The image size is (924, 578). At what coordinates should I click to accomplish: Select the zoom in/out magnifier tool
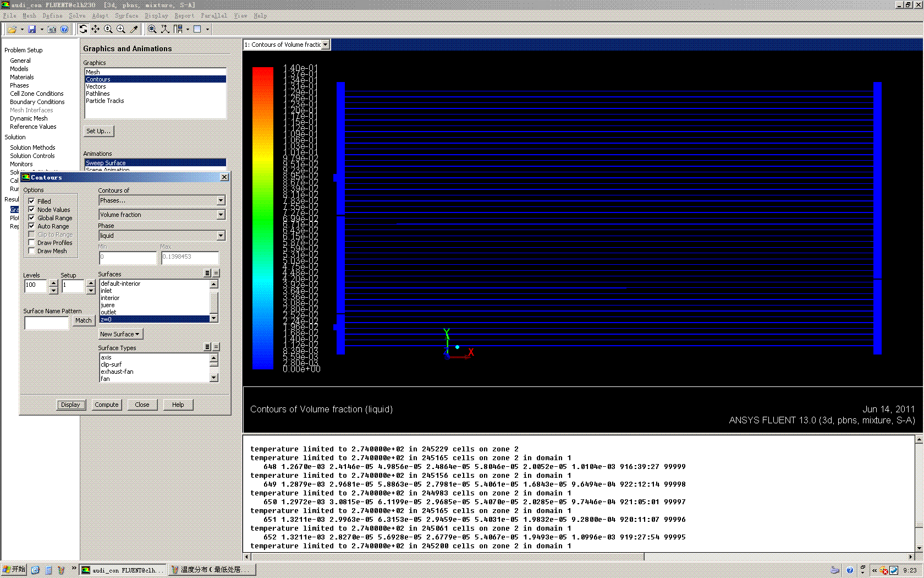tap(108, 29)
